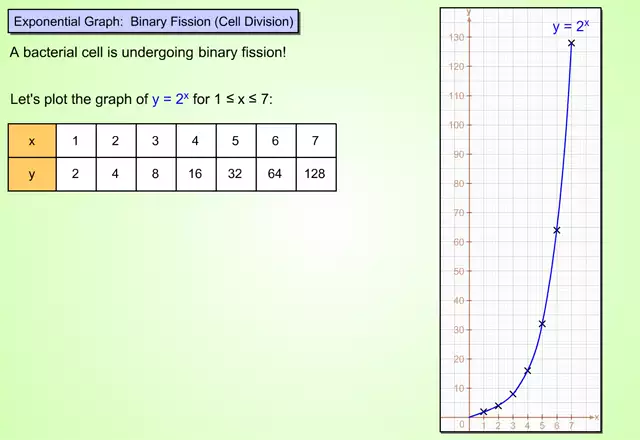Image resolution: width=640 pixels, height=440 pixels.
Task: Select table cell with y value 128
Action: click(316, 174)
